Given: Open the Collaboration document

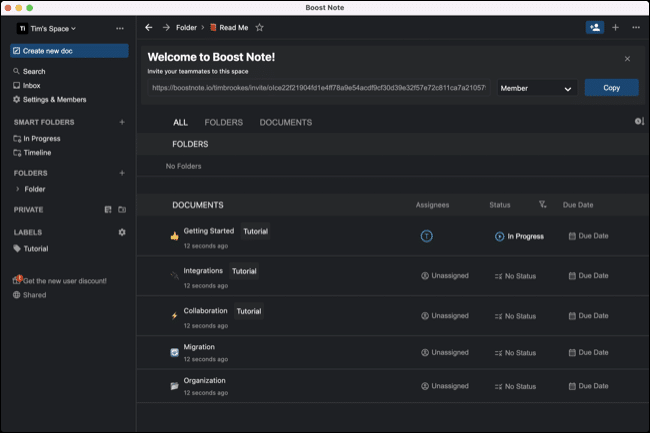Looking at the screenshot, I should click(205, 311).
